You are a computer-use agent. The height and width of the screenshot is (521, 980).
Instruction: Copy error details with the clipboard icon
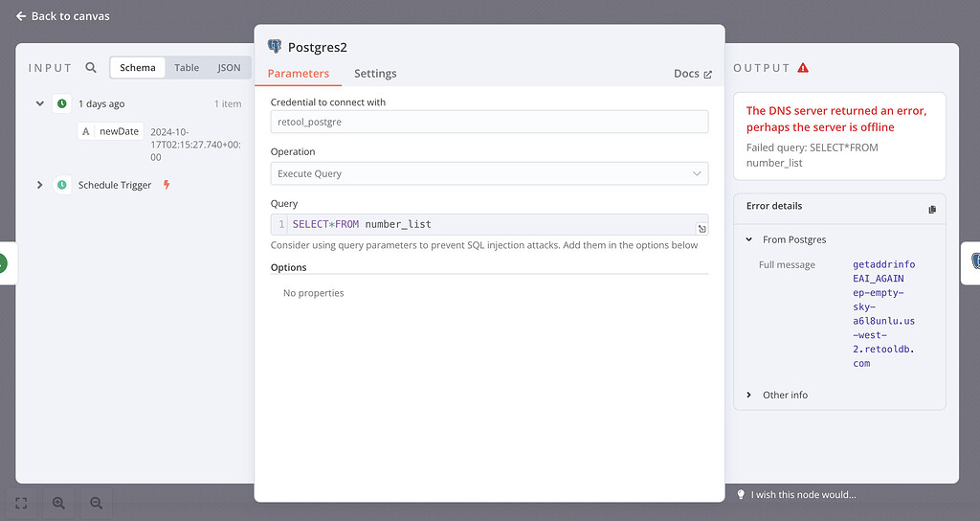pyautogui.click(x=932, y=209)
